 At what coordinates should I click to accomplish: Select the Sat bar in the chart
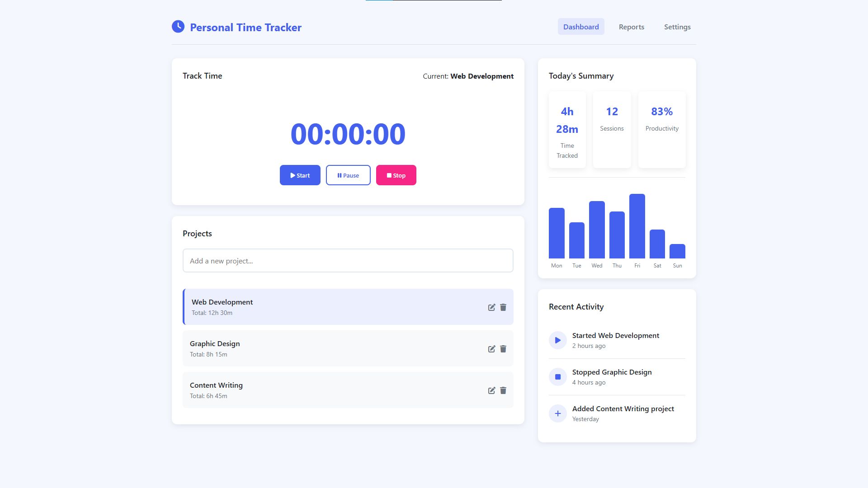(657, 244)
